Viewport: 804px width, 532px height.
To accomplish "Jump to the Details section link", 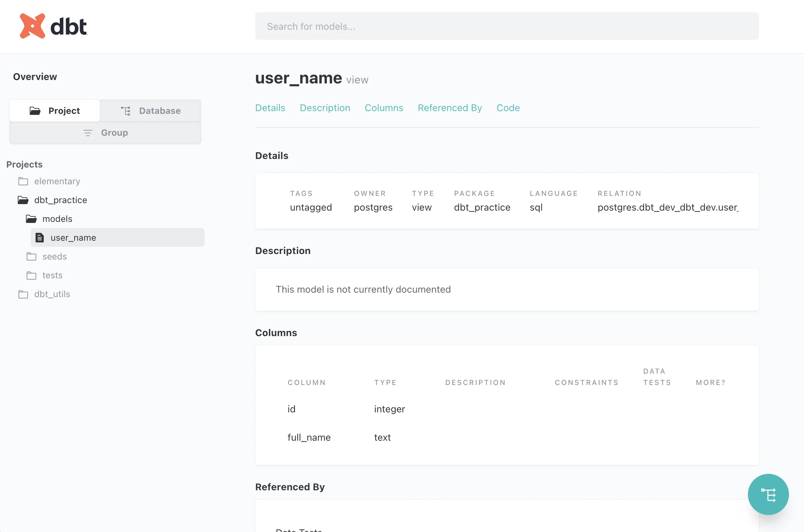I will click(x=270, y=108).
